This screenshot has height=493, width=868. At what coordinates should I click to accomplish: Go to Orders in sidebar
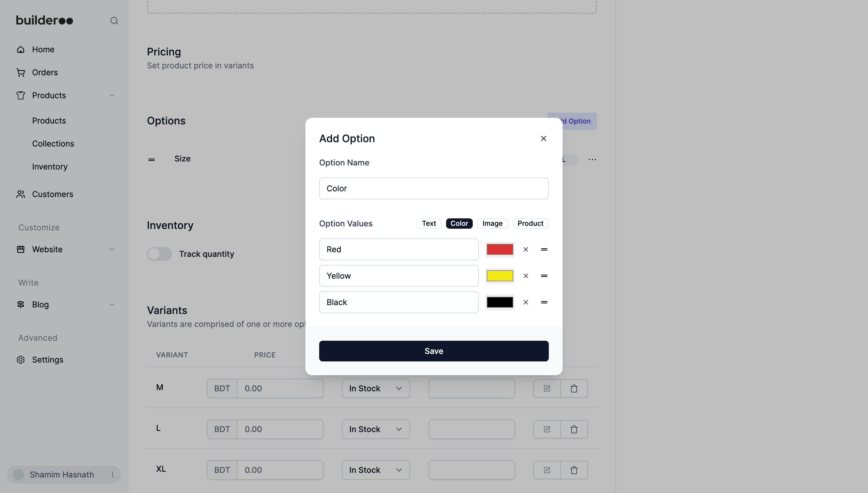point(45,72)
